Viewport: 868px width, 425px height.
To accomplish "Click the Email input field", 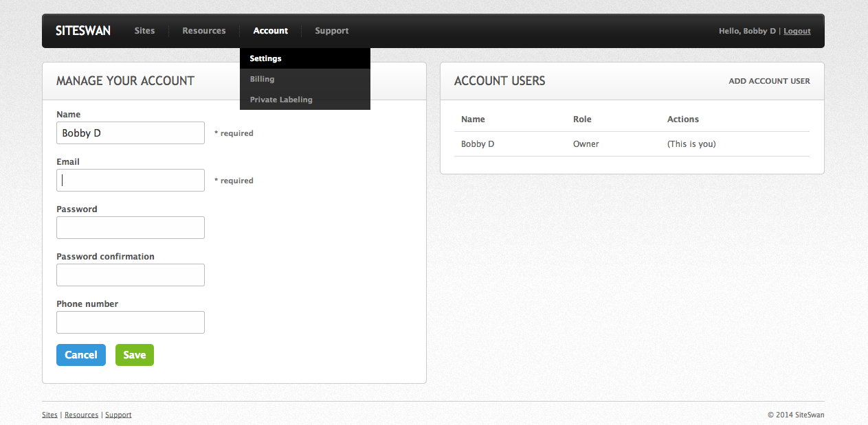I will click(130, 180).
